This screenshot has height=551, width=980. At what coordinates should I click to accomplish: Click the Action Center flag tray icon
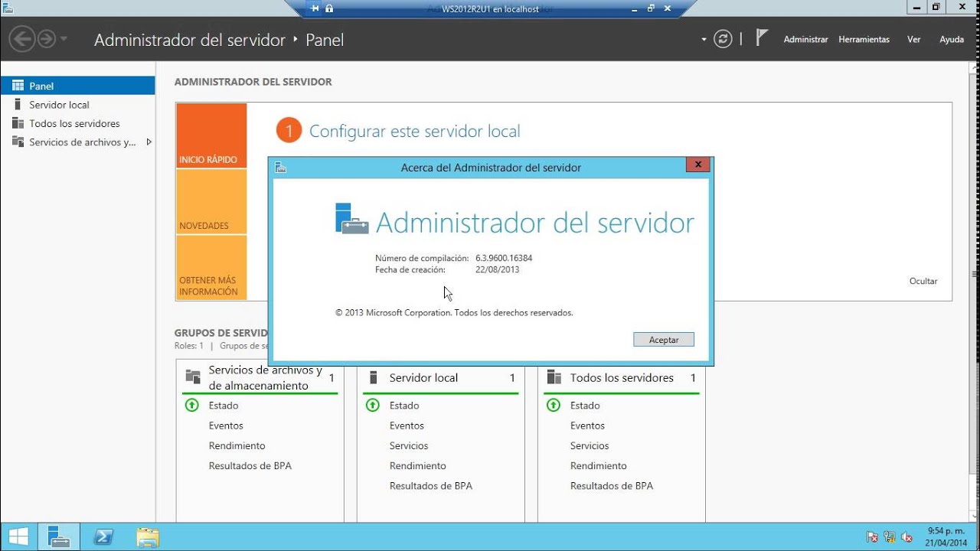(x=872, y=537)
